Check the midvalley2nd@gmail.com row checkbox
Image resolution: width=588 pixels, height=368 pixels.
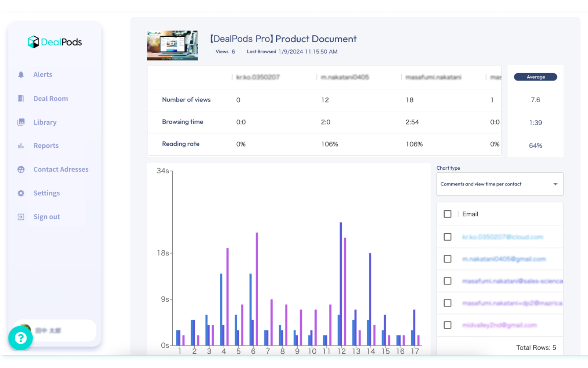tap(447, 325)
